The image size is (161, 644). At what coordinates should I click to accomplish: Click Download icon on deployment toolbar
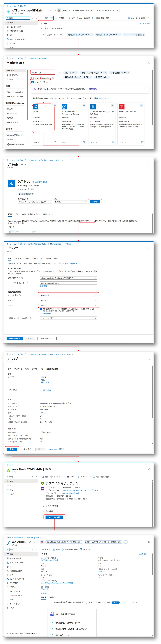pyautogui.click(x=79, y=477)
